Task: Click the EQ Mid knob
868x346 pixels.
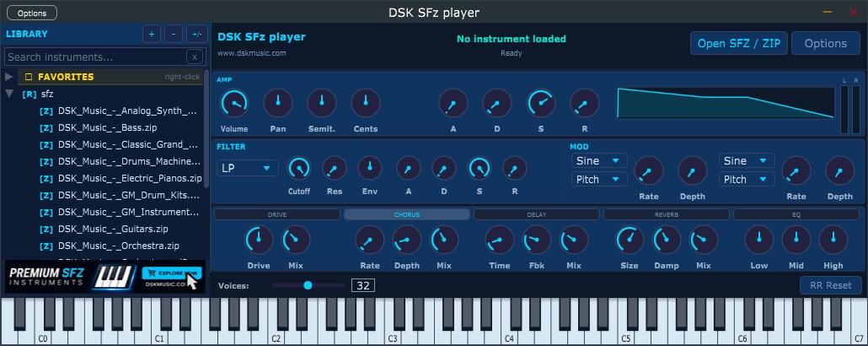Action: pyautogui.click(x=796, y=241)
